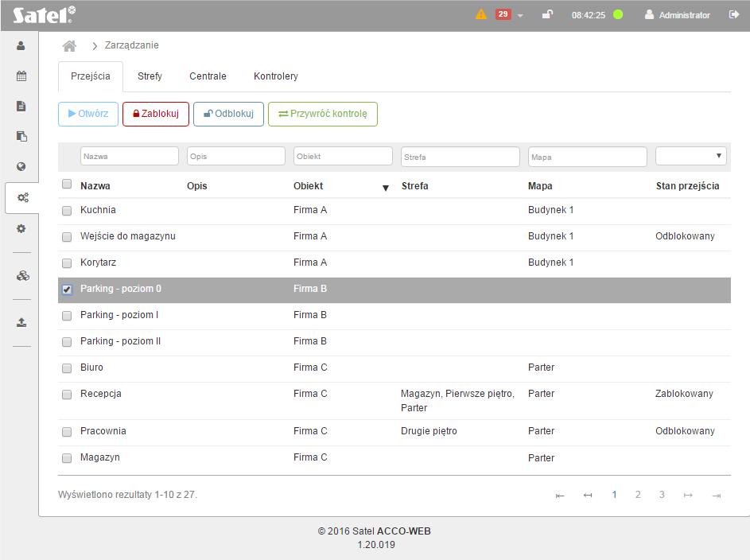This screenshot has height=560, width=750.
Task: Sort by the Nazwa column header
Action: pos(95,186)
